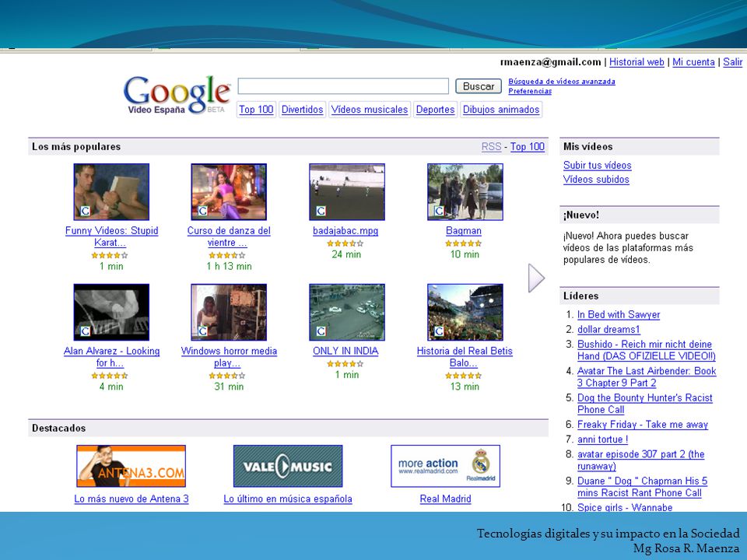Click the badajabac.mpg title link

point(345,231)
